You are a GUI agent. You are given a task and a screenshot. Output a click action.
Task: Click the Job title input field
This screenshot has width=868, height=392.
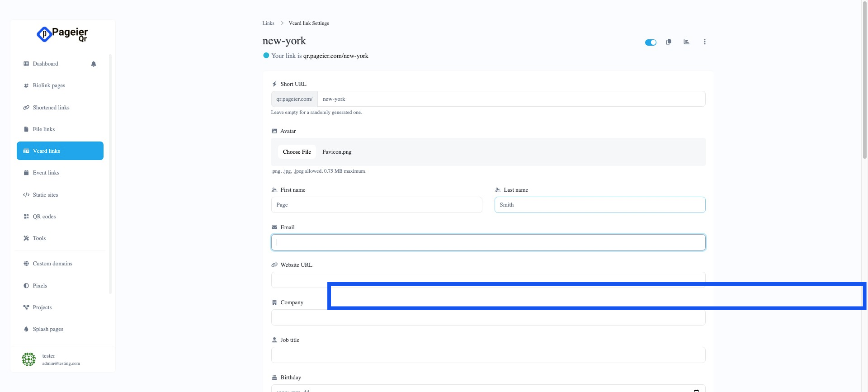488,355
